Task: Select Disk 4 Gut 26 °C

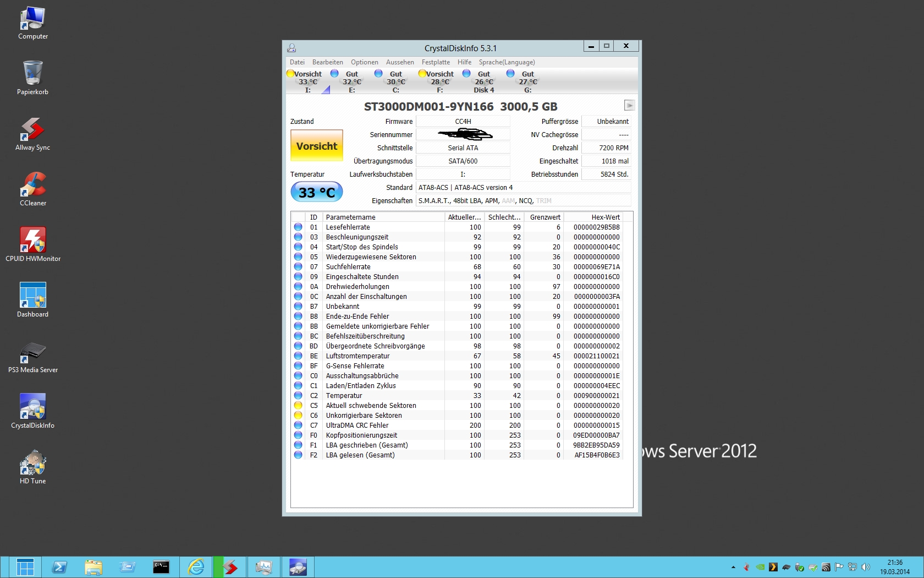Action: pyautogui.click(x=483, y=81)
